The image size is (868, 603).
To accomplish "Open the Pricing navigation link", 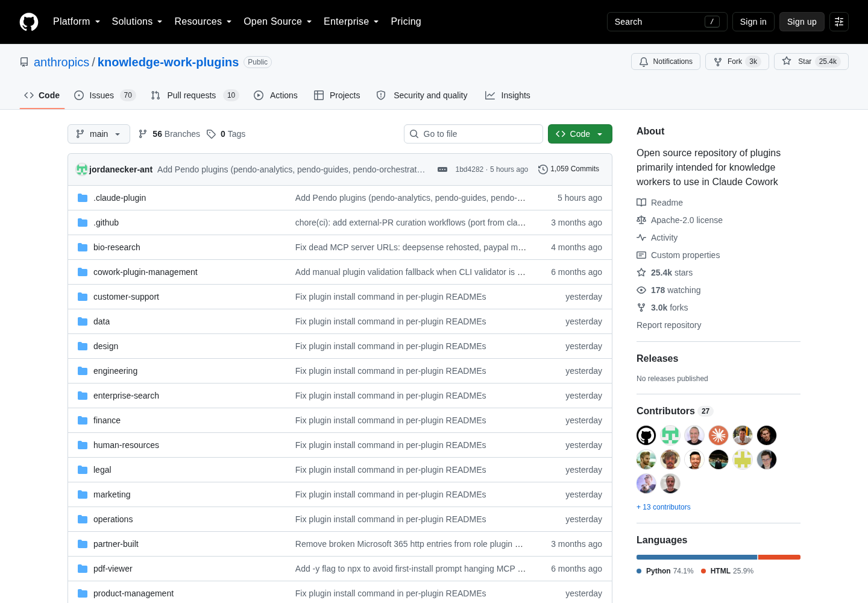I will 406,22.
